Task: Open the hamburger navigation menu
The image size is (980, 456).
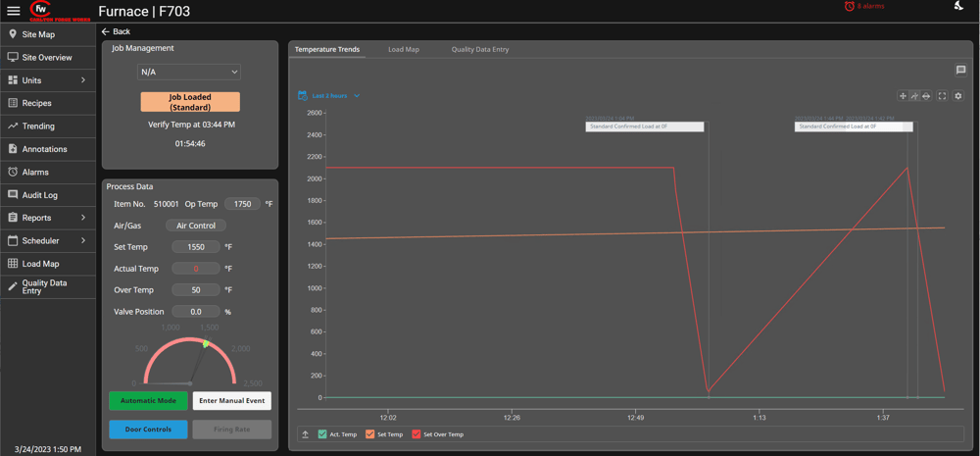Action: (x=13, y=10)
